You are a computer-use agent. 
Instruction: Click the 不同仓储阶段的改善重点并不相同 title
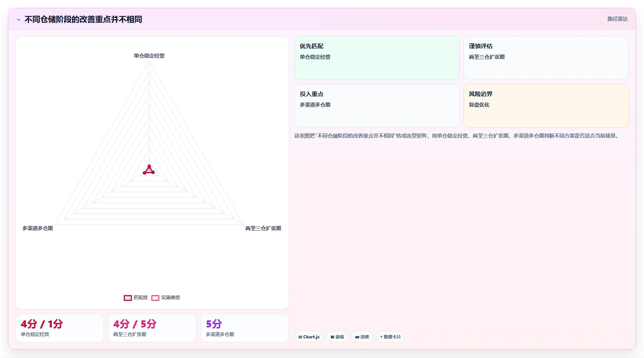pos(83,19)
